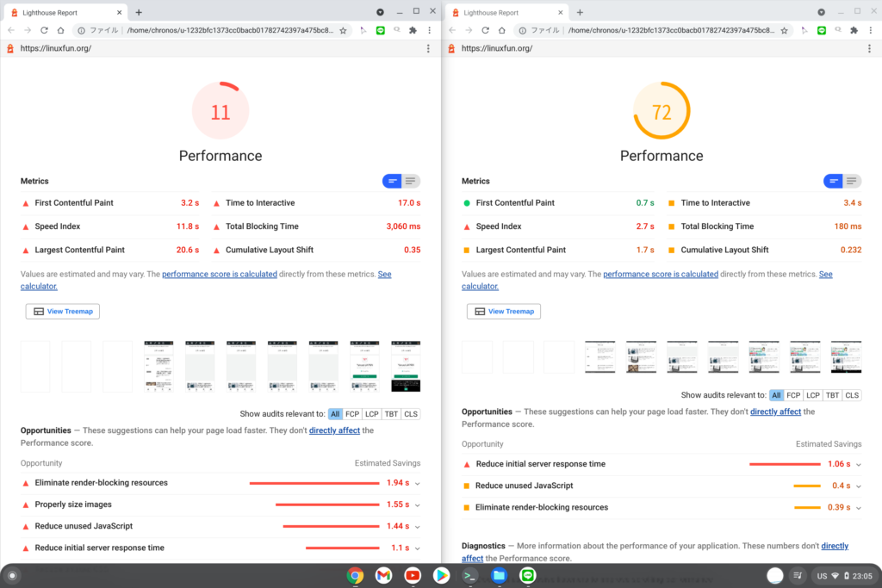Image resolution: width=882 pixels, height=588 pixels.
Task: Click last filmstrip thumbnail in left report
Action: pos(406,367)
